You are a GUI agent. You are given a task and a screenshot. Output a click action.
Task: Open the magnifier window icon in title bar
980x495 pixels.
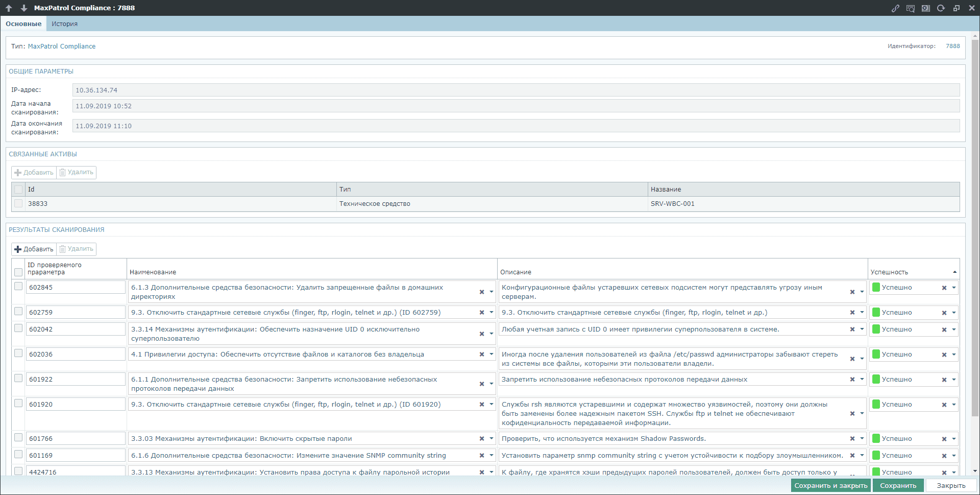tap(911, 8)
